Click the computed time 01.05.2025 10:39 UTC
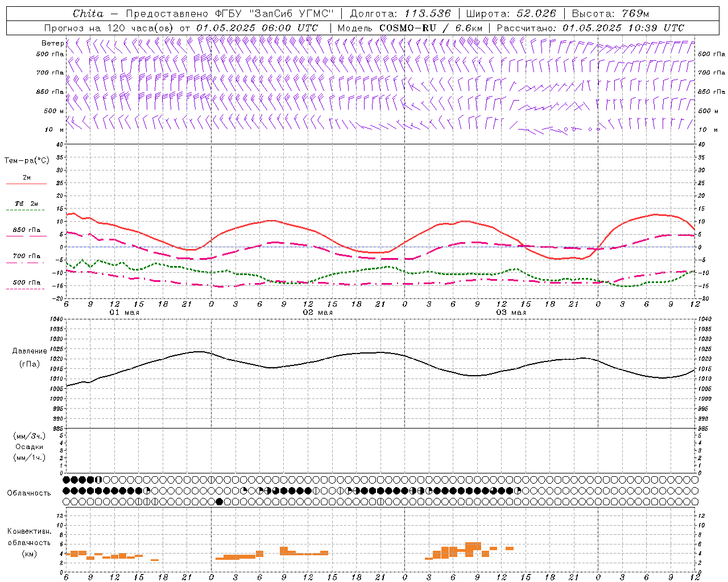 point(623,28)
